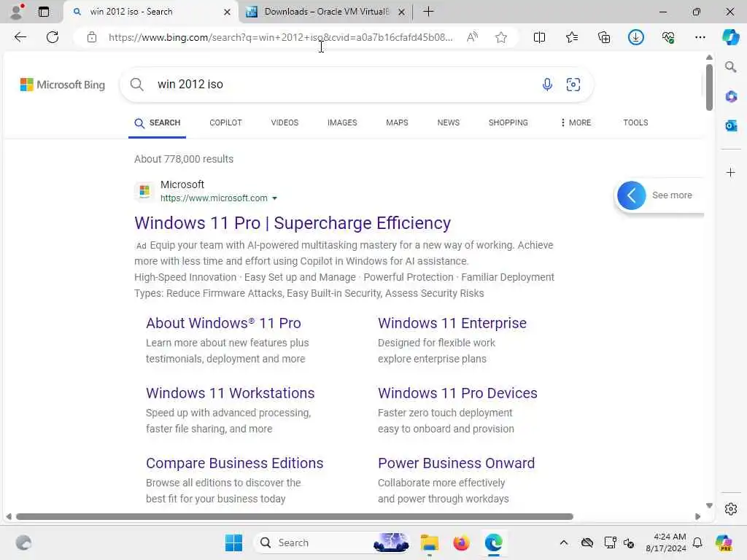Open sidebar settings gear icon
This screenshot has height=560, width=747.
pos(730,509)
